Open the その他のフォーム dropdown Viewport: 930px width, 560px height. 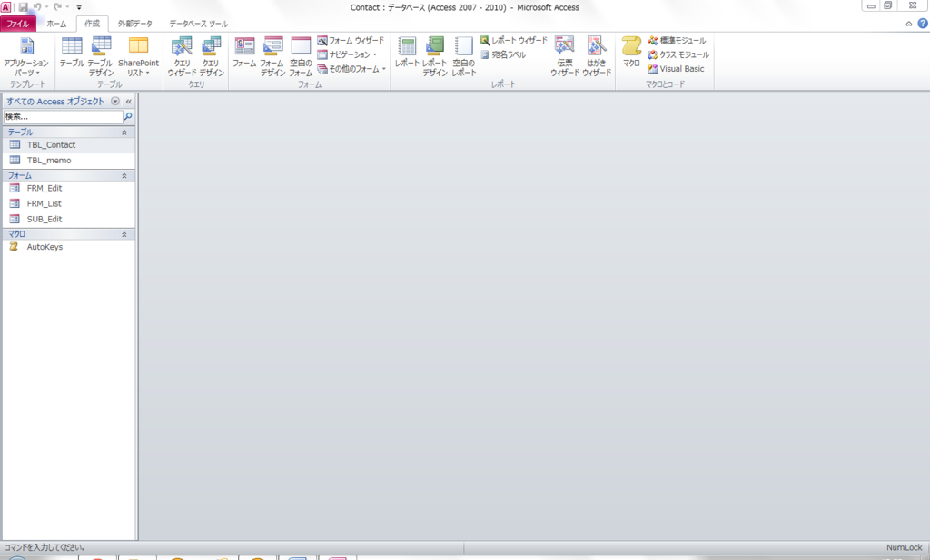click(x=351, y=69)
